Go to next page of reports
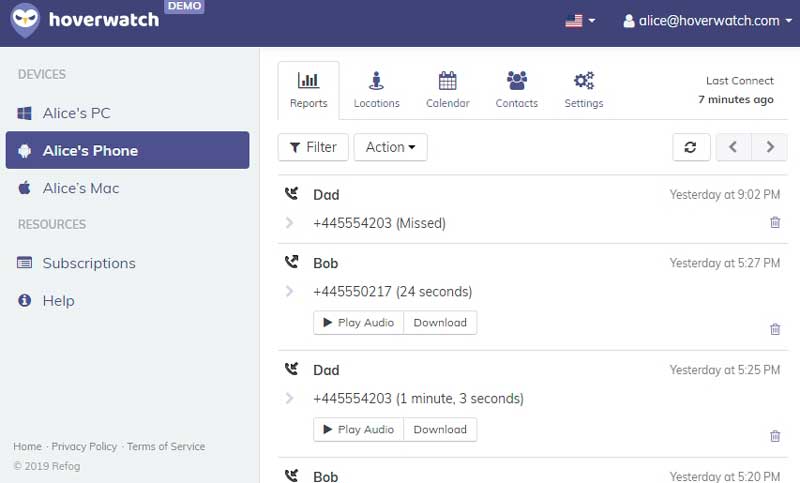800x483 pixels. (x=769, y=147)
